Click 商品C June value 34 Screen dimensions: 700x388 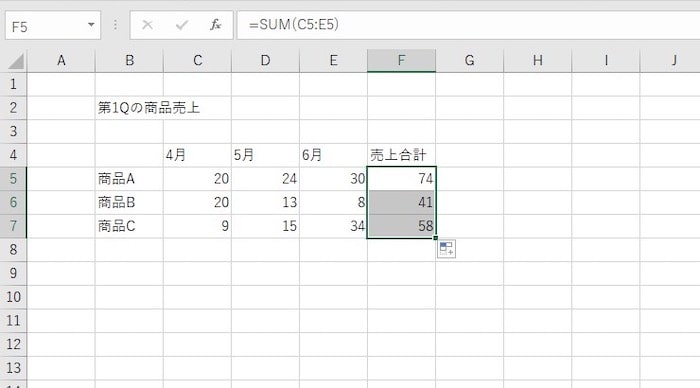point(333,226)
